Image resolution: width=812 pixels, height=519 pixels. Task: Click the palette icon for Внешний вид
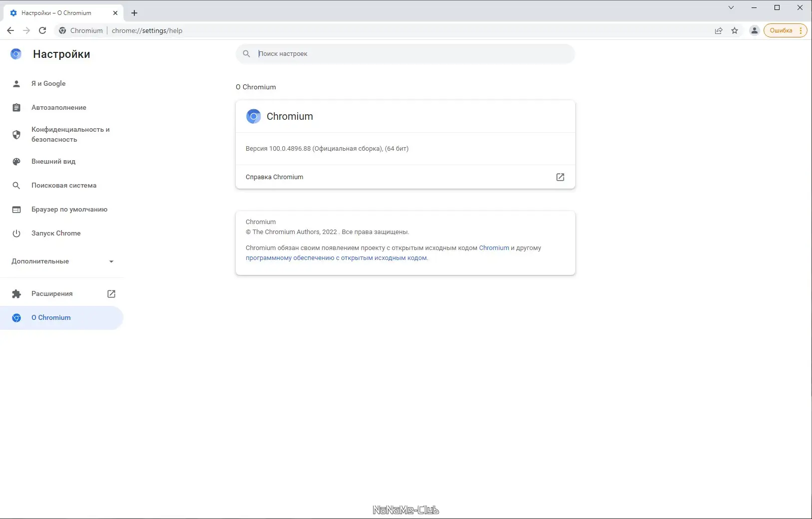[x=16, y=162]
